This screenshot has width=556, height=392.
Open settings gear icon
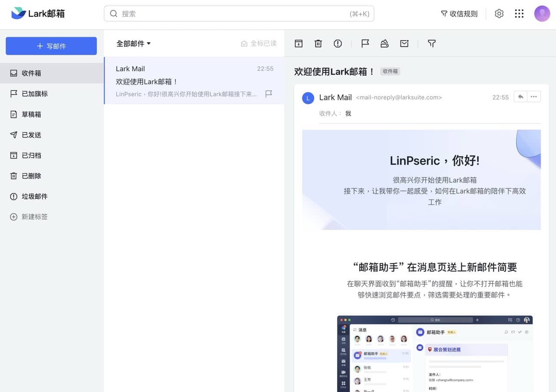(499, 14)
